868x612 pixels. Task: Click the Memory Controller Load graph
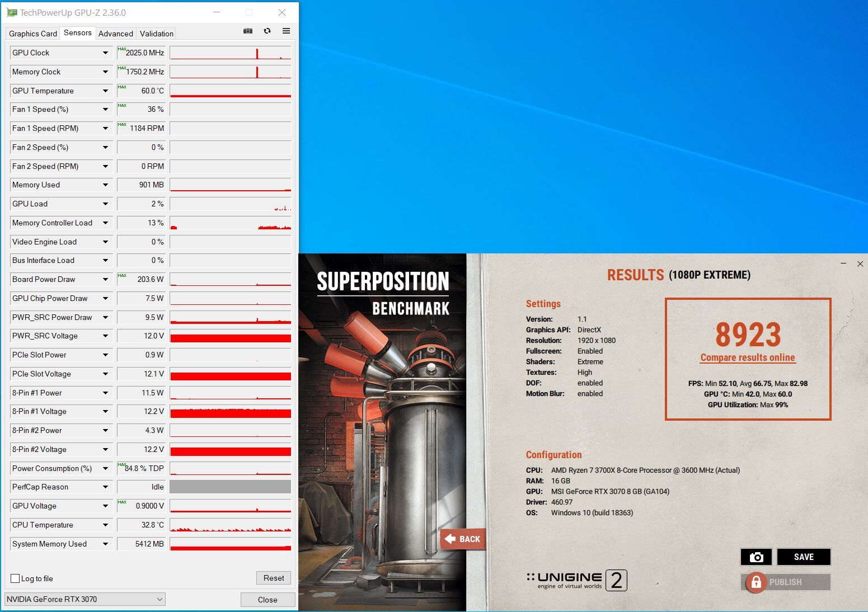(231, 223)
